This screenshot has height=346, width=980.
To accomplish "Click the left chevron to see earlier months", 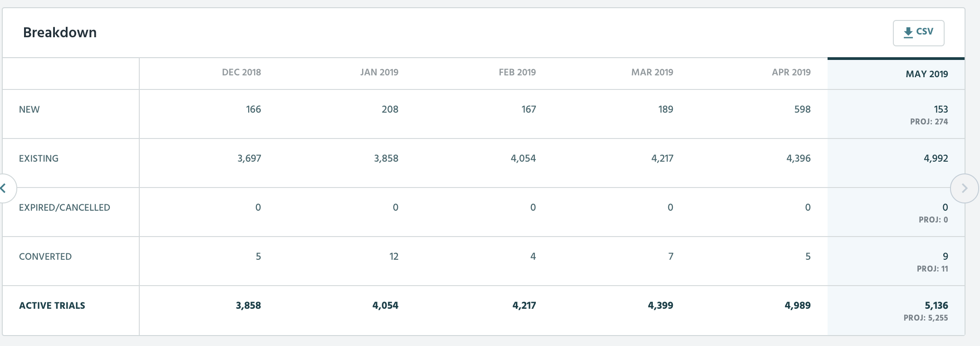I will point(5,188).
